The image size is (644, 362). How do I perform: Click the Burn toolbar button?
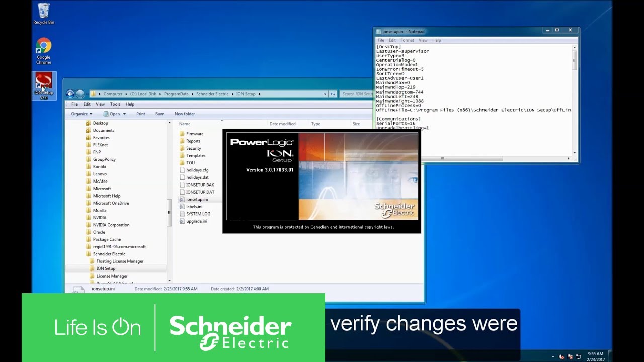pos(159,114)
